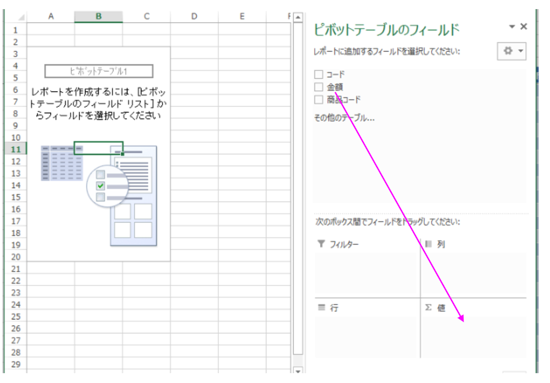Click the Σ 値 area box
Screen dimensions: 550x383
(474, 337)
